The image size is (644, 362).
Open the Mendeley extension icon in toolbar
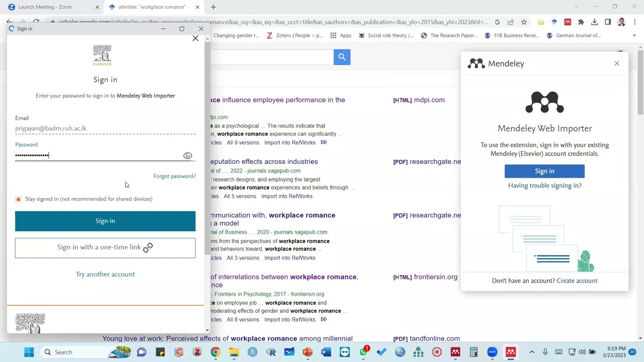coord(568,22)
